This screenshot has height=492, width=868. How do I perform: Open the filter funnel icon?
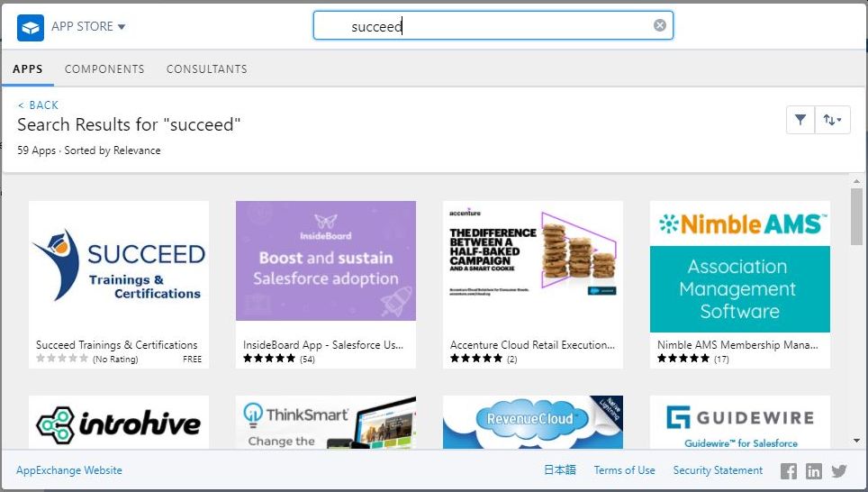tap(800, 120)
